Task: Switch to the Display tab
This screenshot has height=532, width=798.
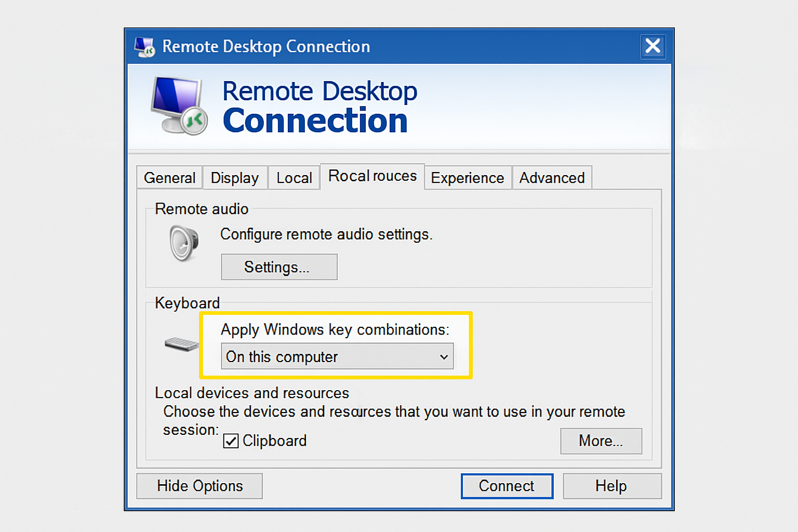Action: [235, 177]
